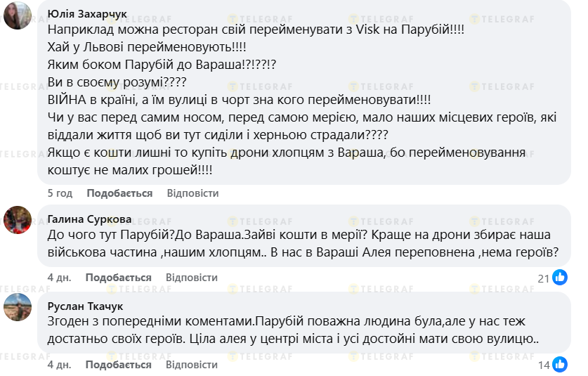The width and height of the screenshot is (588, 376).
Task: Click the timestamp under Руслан Ткачук's comment
Action: 59,365
